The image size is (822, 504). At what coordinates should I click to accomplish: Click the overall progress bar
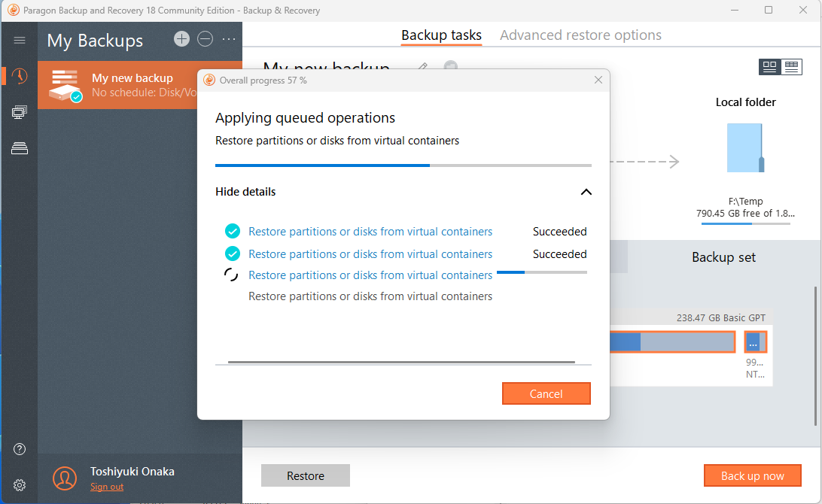click(x=403, y=165)
